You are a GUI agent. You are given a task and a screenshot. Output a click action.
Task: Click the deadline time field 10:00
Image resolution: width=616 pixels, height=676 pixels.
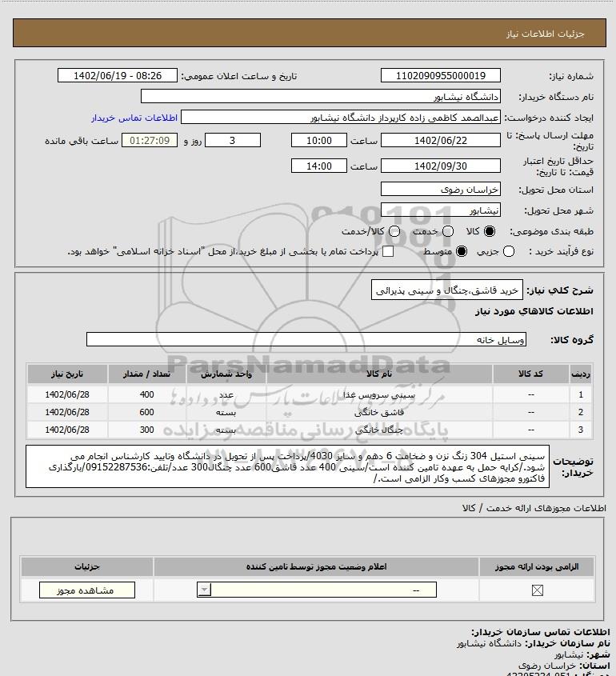(319, 141)
